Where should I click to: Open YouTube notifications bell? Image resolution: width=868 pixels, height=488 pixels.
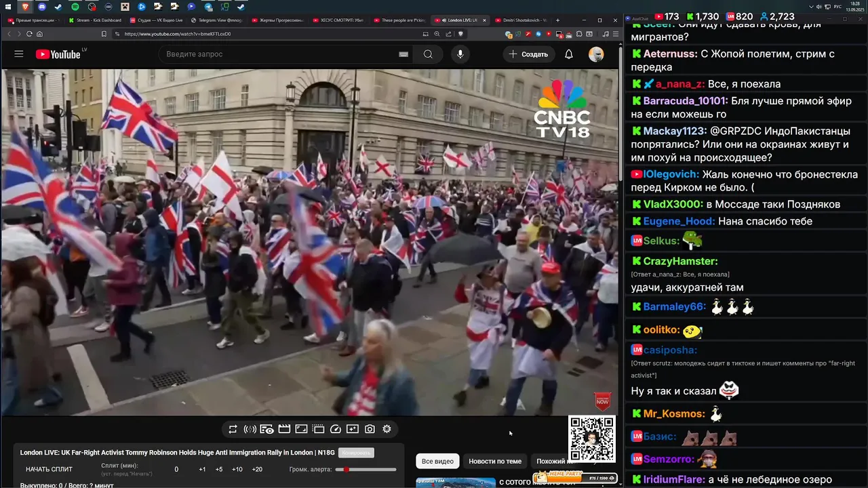(x=569, y=54)
